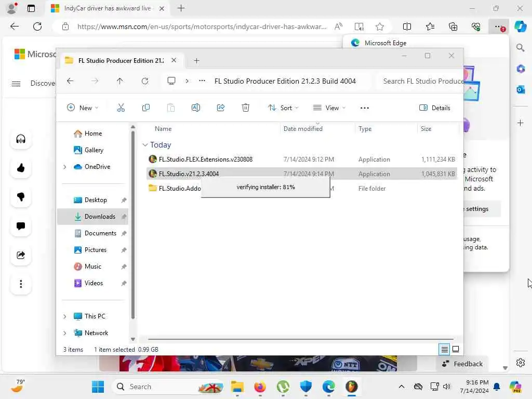Click the Share icon in File Explorer toolbar

(x=220, y=108)
